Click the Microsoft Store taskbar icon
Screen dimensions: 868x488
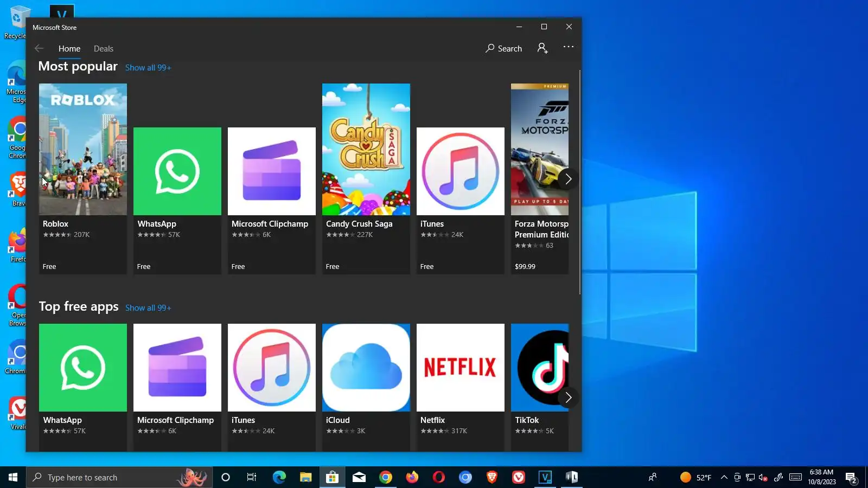pos(332,477)
